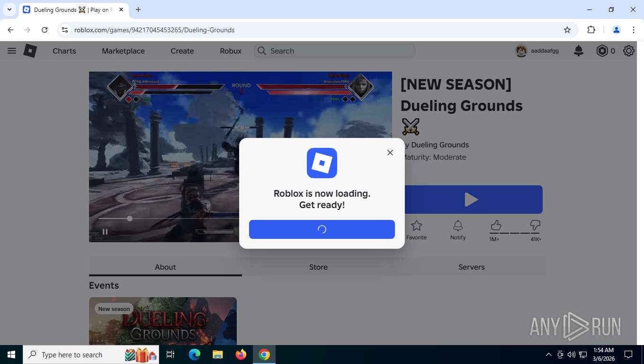
Task: Open the notifications bell
Action: tap(579, 51)
